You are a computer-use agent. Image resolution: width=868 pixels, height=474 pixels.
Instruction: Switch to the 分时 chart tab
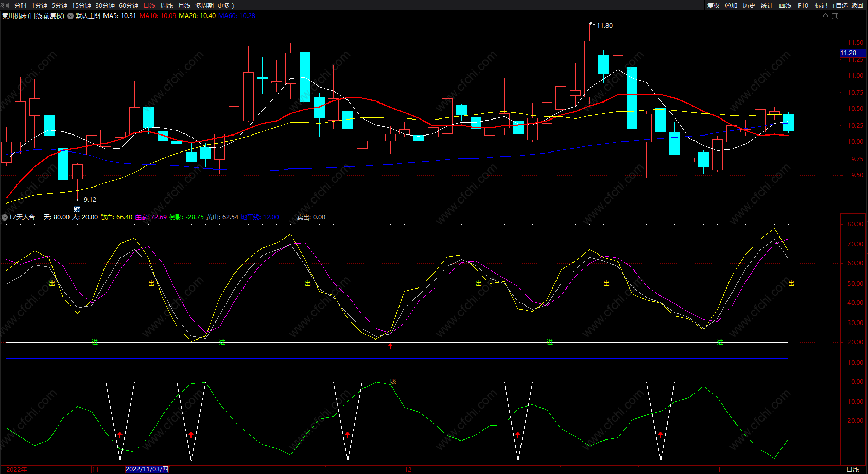coord(21,5)
